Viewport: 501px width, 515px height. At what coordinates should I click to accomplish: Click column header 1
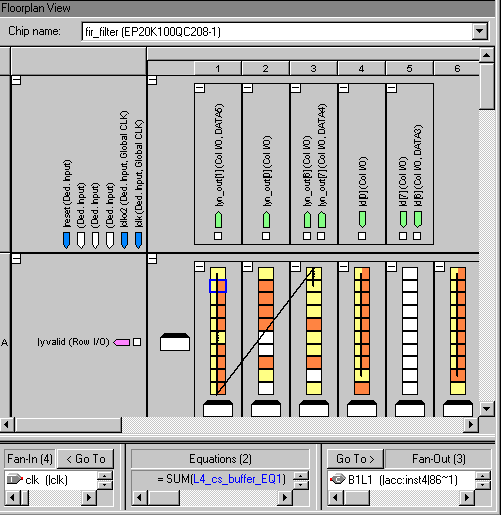pyautogui.click(x=218, y=68)
